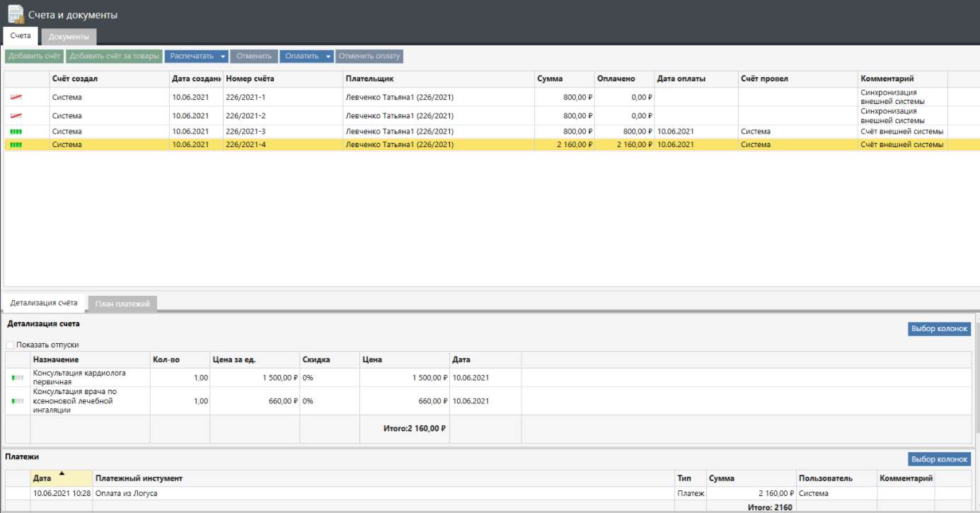
Task: Sort invoices by Сумма column header
Action: tap(550, 79)
